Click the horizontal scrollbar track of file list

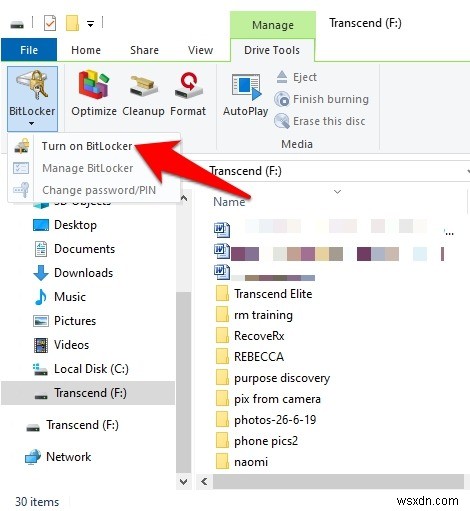coord(339,482)
